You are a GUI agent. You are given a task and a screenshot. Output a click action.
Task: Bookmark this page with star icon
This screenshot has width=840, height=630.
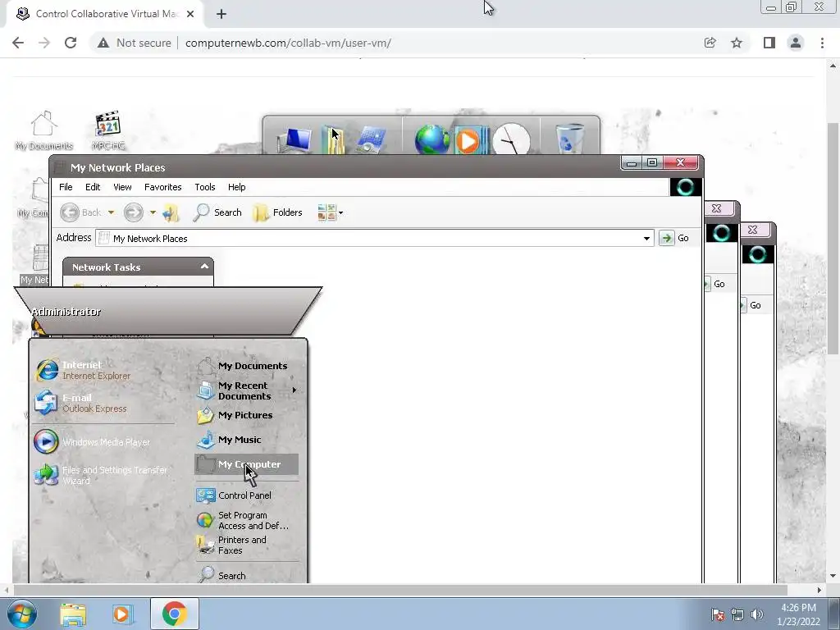[737, 43]
